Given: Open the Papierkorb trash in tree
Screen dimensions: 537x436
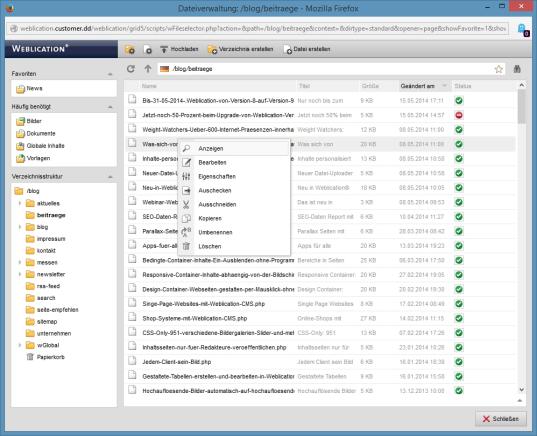Looking at the screenshot, I should point(46,357).
